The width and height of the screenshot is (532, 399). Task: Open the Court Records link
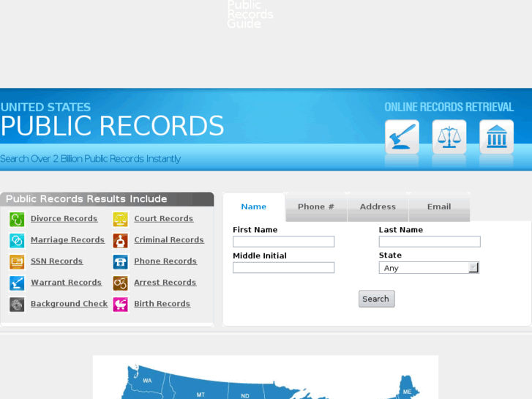coord(163,219)
